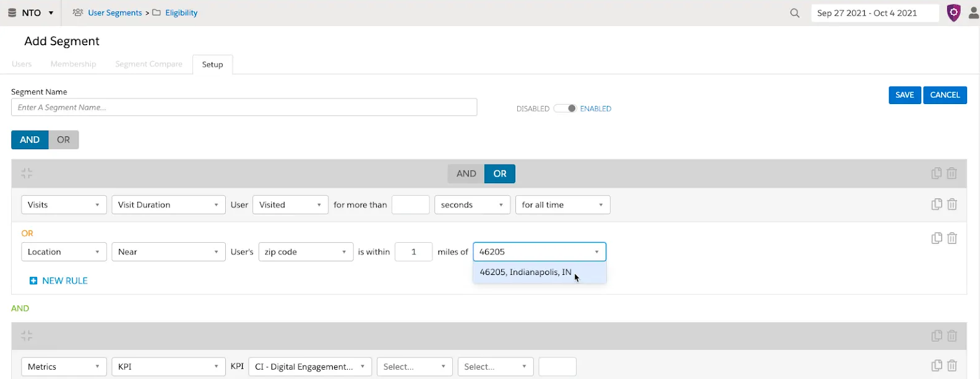Click the KPI value input field
Screen dimensions: 980x379
tap(557, 367)
